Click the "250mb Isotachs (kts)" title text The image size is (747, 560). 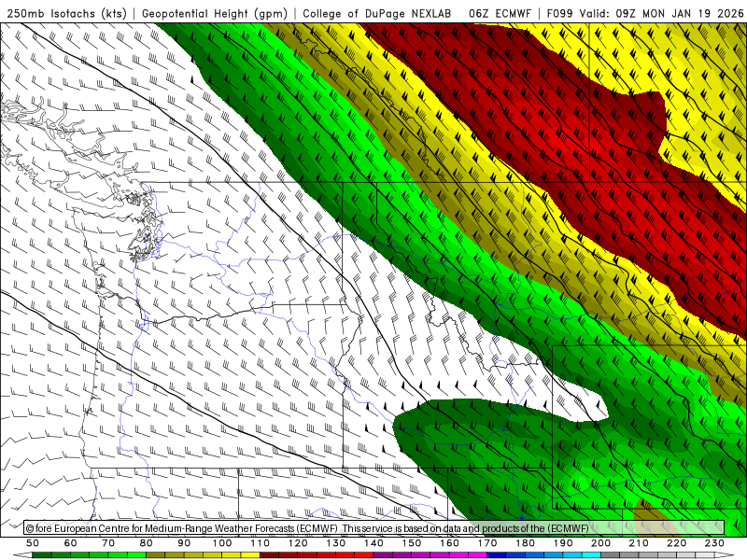(67, 14)
